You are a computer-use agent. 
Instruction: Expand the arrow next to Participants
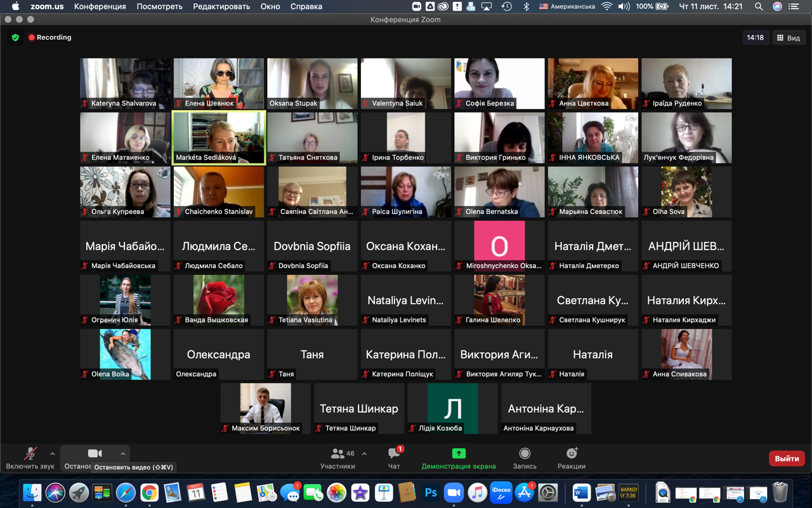tap(364, 454)
